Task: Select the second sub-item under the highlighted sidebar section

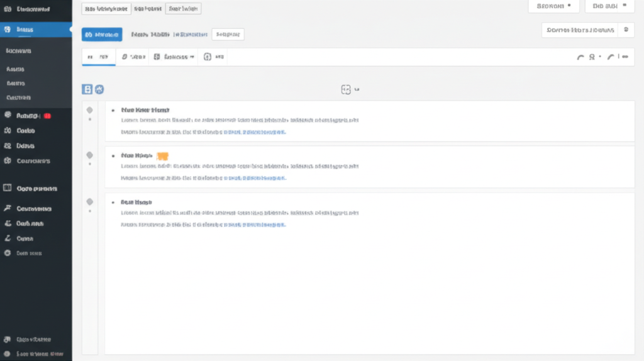Action: click(x=15, y=69)
